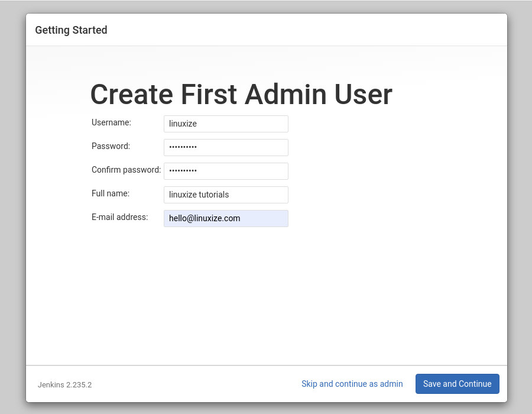
Task: Focus the E-mail address field
Action: pos(226,219)
